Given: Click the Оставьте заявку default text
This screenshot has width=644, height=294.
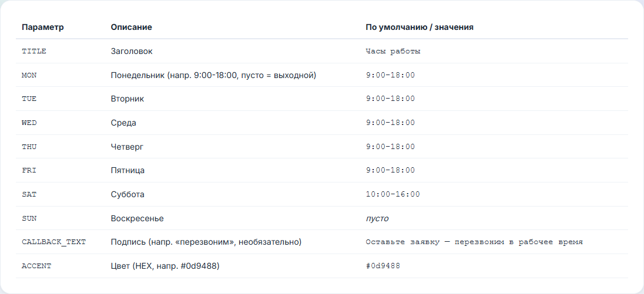Looking at the screenshot, I should point(474,242).
